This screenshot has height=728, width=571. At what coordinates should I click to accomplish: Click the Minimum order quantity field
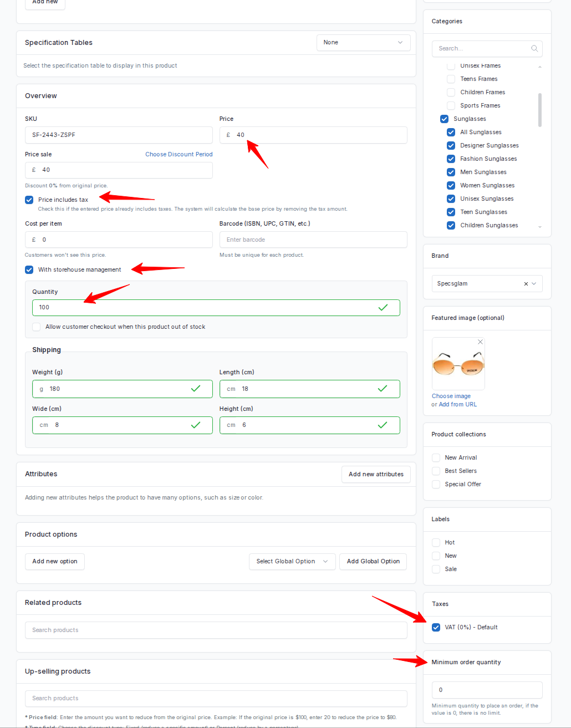(487, 690)
